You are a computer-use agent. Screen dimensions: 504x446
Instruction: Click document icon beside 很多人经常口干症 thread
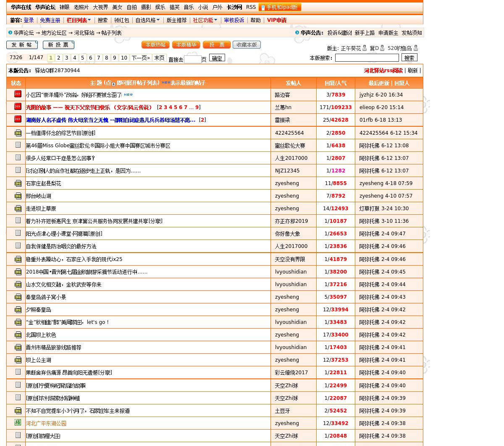18,157
